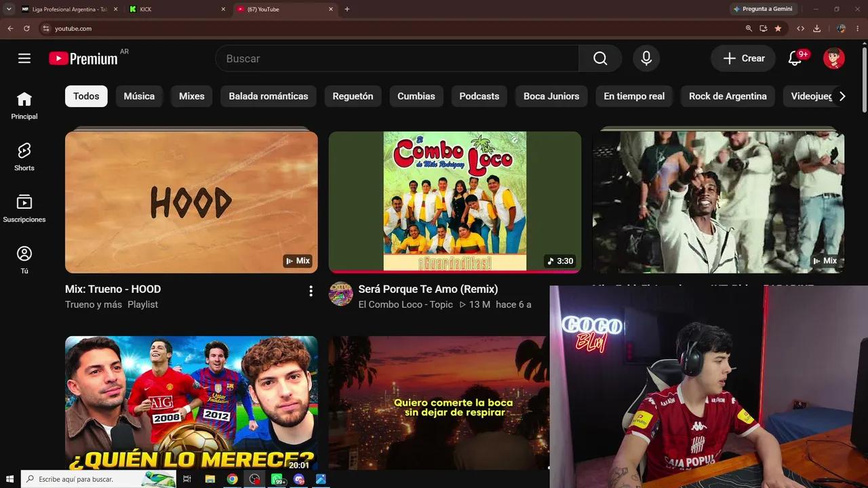Open the browser zoom magnifier icon

(x=749, y=28)
